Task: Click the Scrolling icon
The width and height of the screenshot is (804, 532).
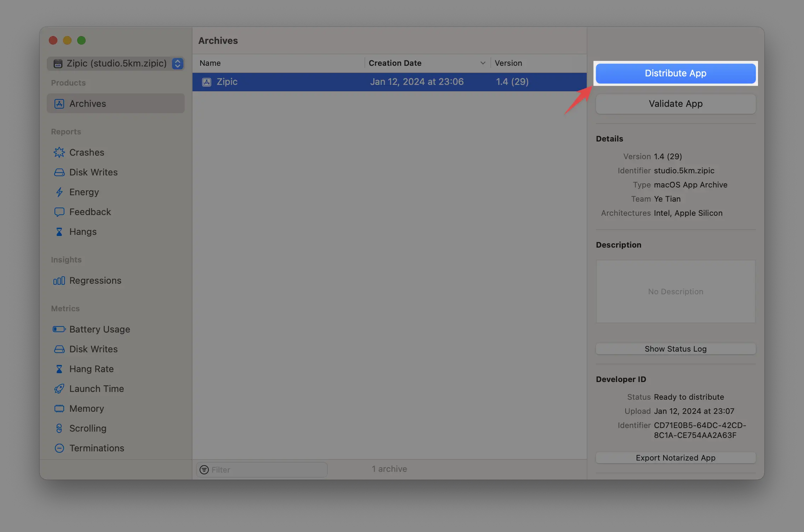Action: (59, 428)
